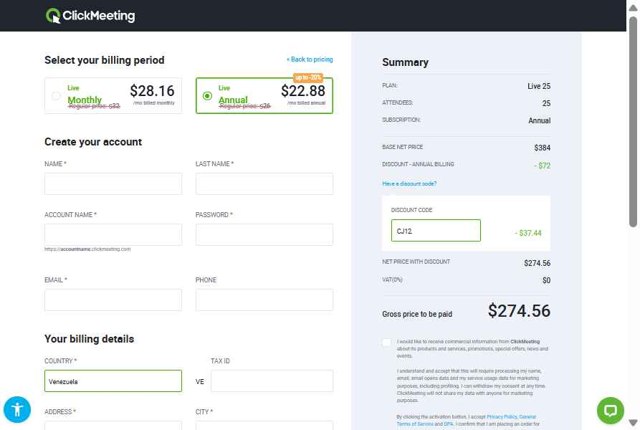Screen dimensions: 640x430
Task: Click the -$72 annual billing discount
Action: coord(542,166)
